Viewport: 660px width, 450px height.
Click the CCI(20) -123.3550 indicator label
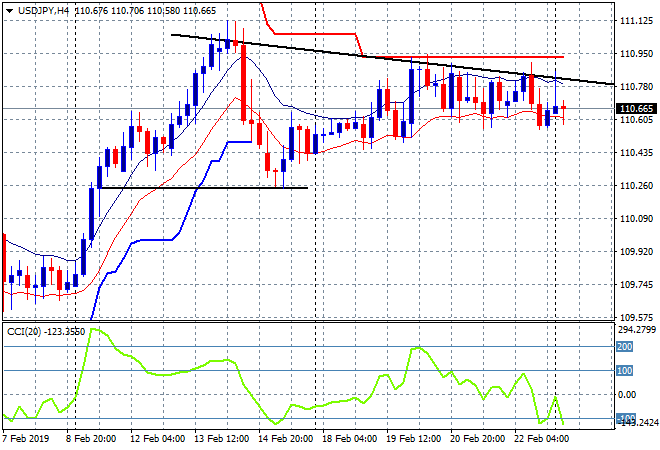click(x=46, y=332)
